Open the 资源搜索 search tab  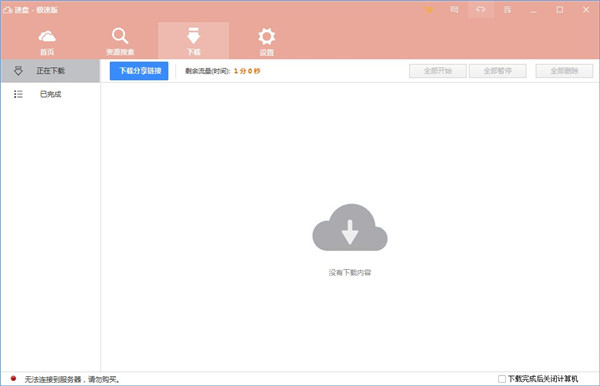[x=120, y=41]
